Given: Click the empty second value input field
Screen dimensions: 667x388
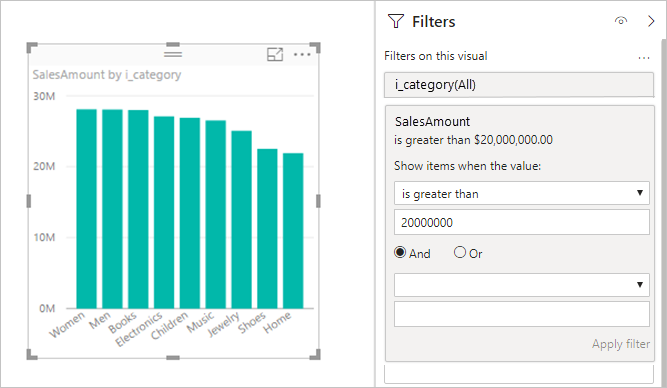Looking at the screenshot, I should pos(522,314).
